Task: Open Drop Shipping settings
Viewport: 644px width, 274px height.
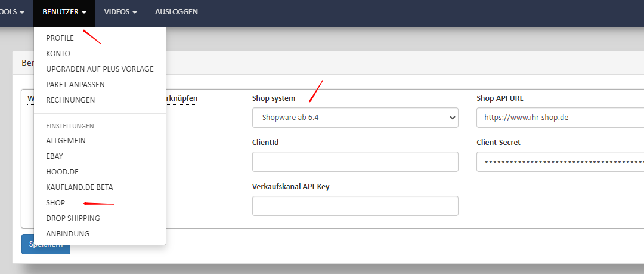Action: pyautogui.click(x=73, y=218)
